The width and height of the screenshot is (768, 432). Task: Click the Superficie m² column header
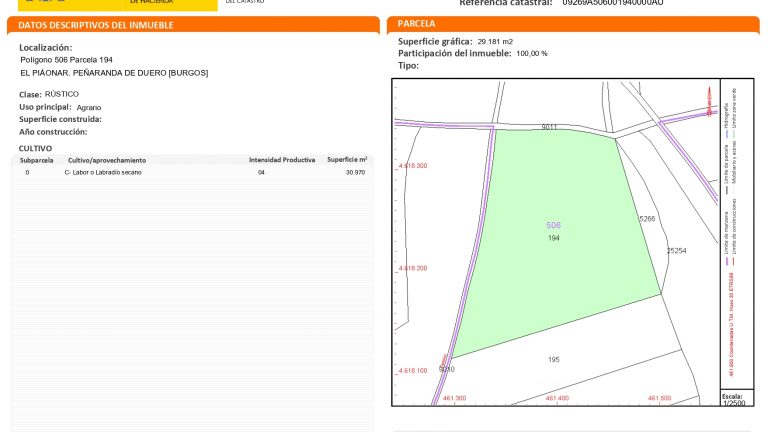tap(347, 160)
